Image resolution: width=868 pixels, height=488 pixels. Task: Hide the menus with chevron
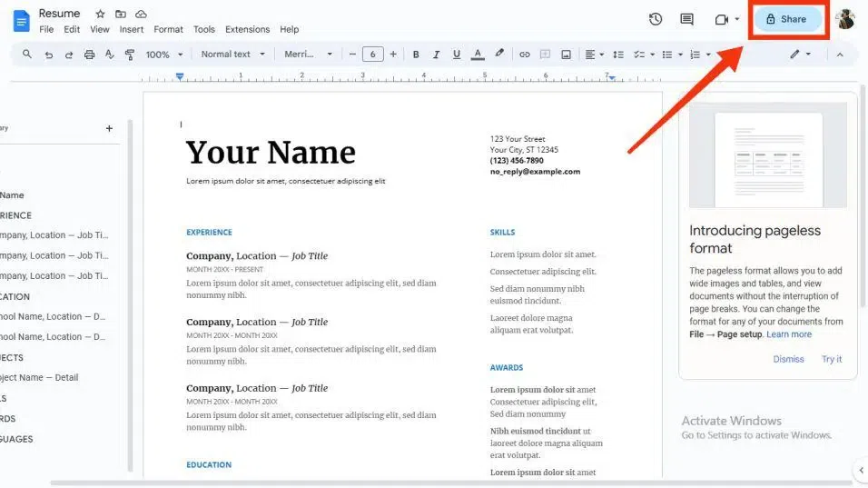[840, 55]
